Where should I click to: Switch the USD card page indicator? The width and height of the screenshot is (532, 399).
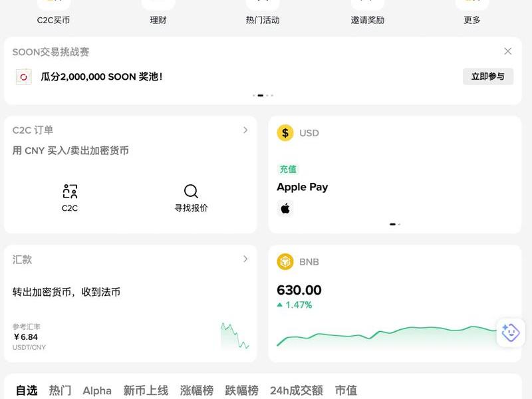point(395,224)
